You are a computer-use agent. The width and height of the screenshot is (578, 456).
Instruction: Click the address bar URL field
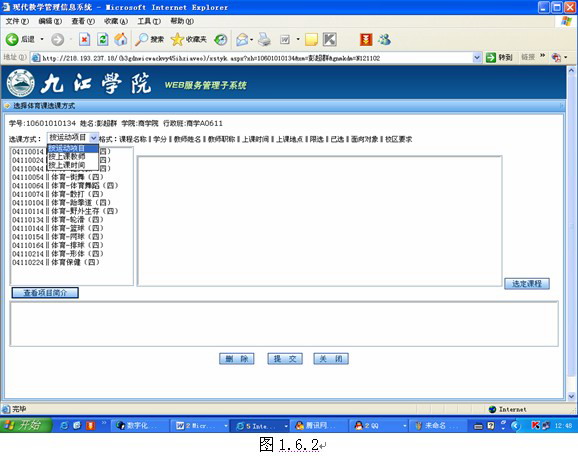254,58
